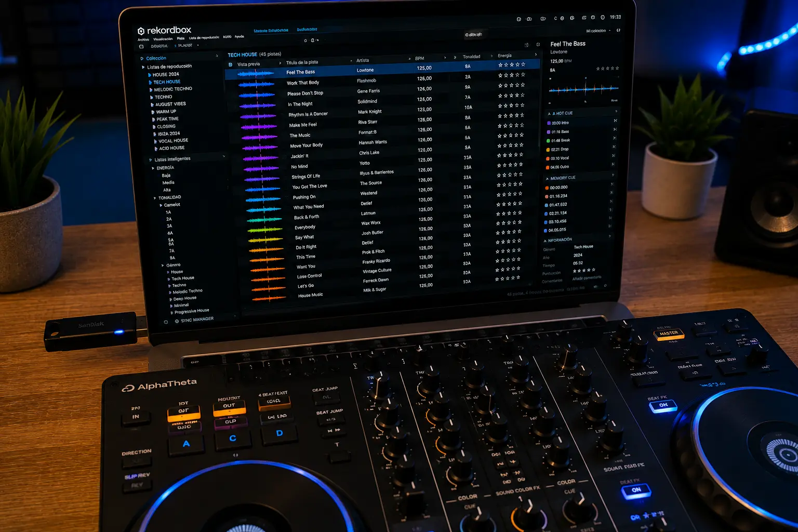Click the orange Vocal hot cue marker
This screenshot has height=532, width=798.
coord(548,158)
